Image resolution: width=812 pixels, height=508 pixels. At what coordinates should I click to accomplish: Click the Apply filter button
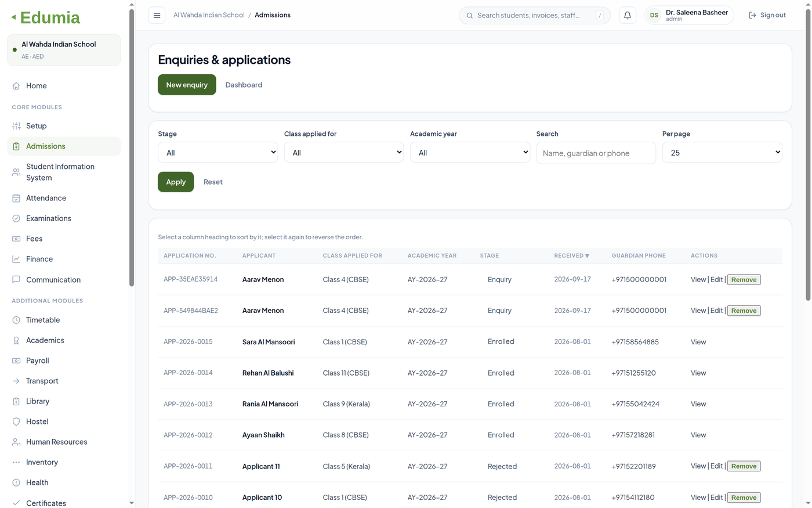[176, 182]
